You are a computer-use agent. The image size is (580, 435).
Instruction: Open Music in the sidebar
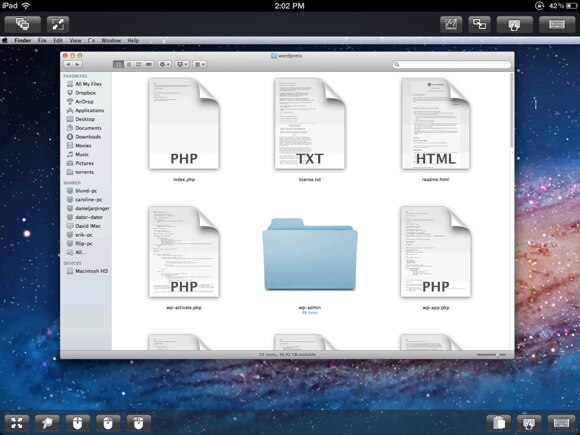pyautogui.click(x=82, y=155)
